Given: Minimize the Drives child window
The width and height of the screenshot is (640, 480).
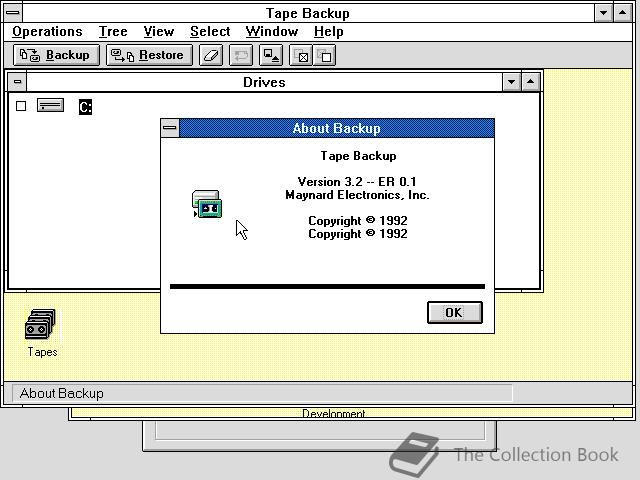Looking at the screenshot, I should [511, 82].
